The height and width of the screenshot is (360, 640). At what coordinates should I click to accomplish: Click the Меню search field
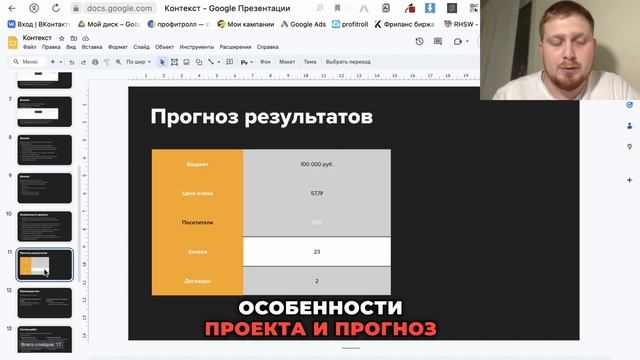27,62
